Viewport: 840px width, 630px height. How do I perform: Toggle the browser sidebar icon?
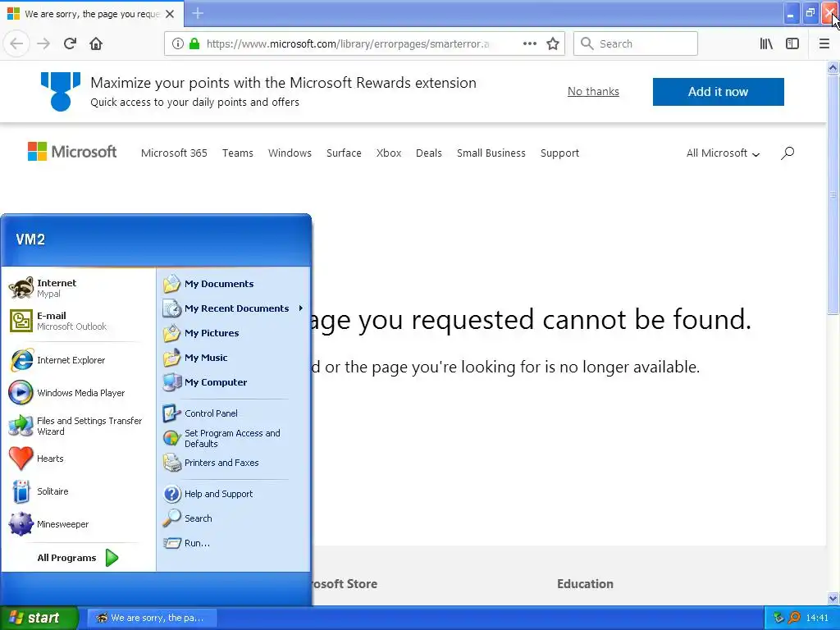coord(792,43)
